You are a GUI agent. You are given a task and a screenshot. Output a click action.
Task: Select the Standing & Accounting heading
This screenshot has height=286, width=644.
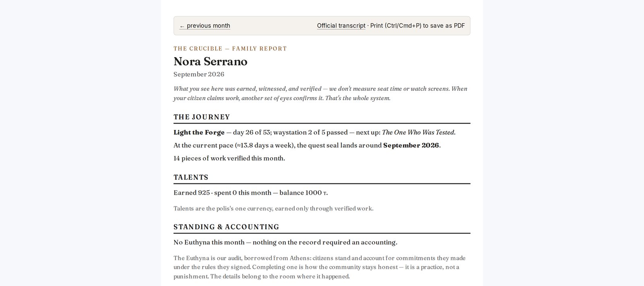coord(226,227)
